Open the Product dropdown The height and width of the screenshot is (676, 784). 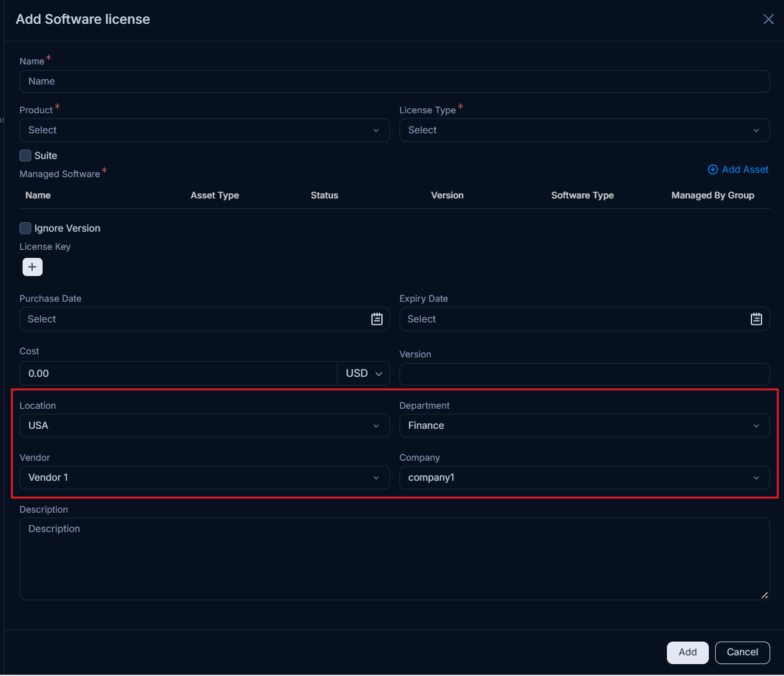click(205, 130)
